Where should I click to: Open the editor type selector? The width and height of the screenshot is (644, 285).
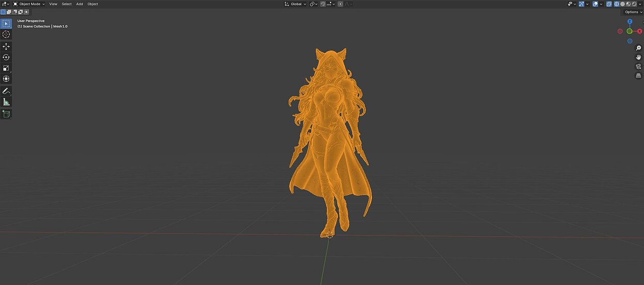coord(5,4)
